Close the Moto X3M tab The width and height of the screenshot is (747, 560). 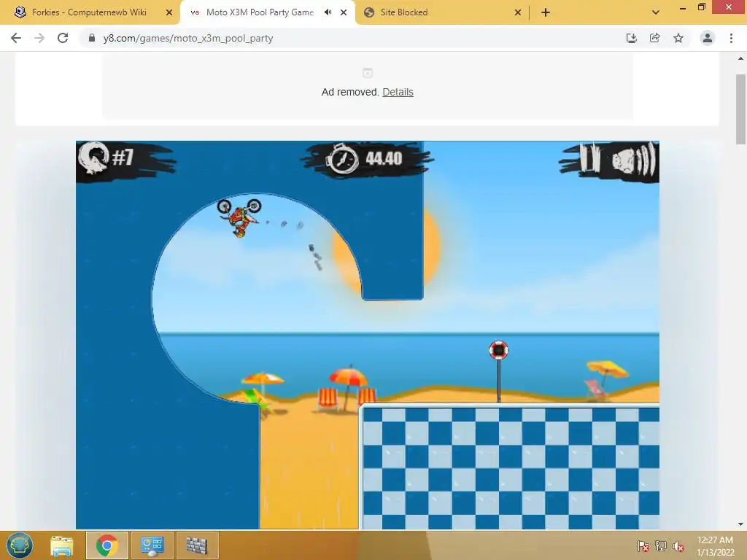(x=344, y=12)
